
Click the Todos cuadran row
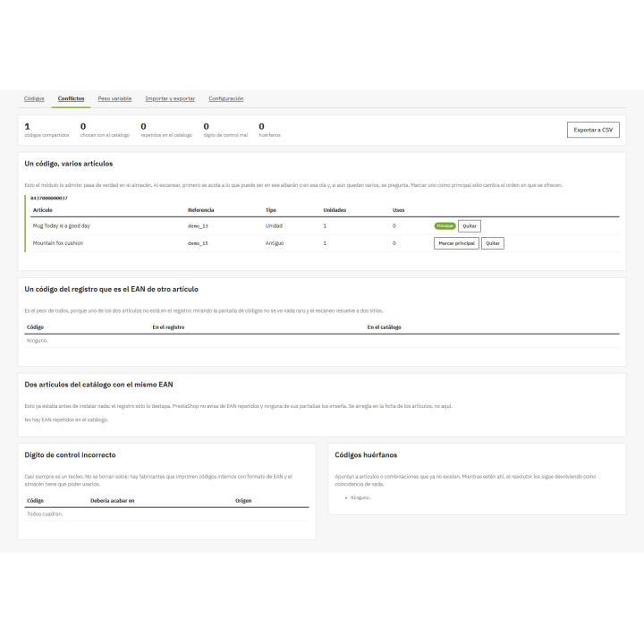point(166,514)
